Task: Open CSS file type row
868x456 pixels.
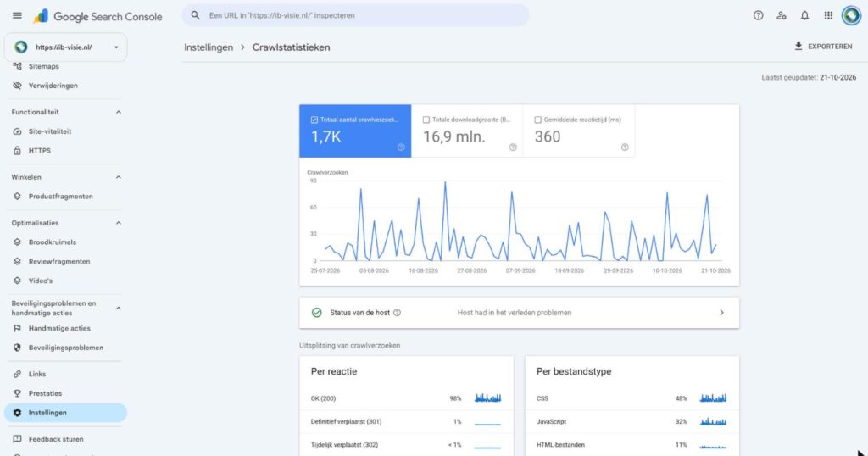Action: pos(632,398)
